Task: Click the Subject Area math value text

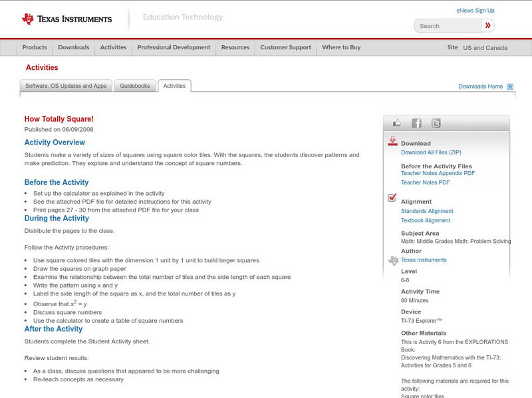Action: click(456, 241)
